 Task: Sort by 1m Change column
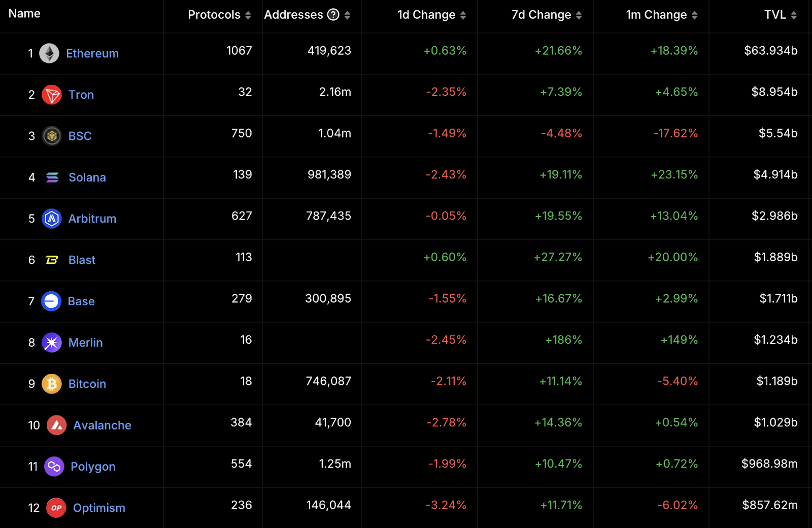[x=694, y=16]
